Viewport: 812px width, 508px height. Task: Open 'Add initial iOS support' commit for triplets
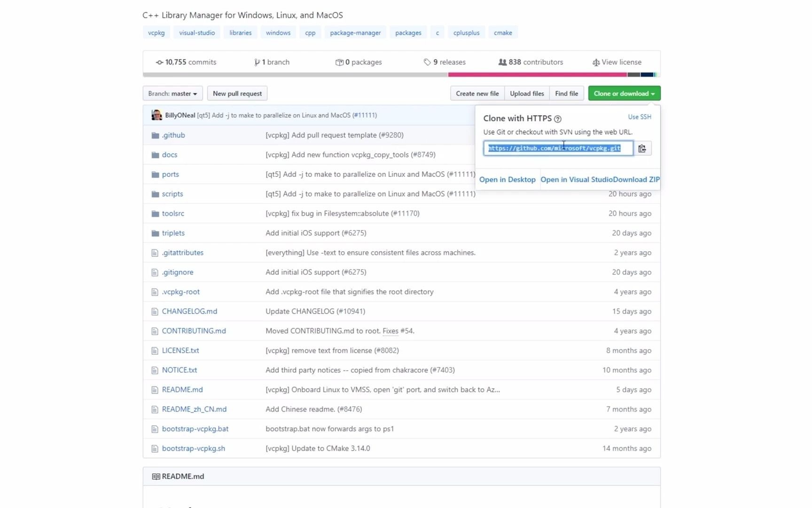point(316,233)
